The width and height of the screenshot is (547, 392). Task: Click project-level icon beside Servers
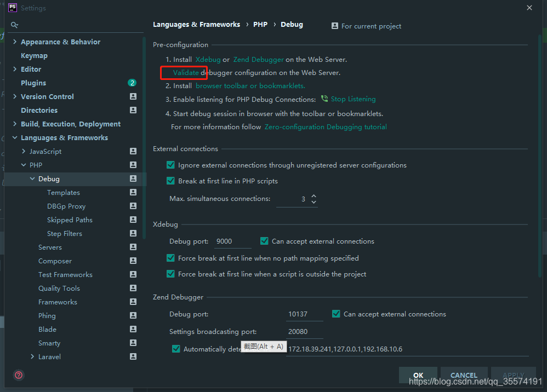click(x=133, y=247)
